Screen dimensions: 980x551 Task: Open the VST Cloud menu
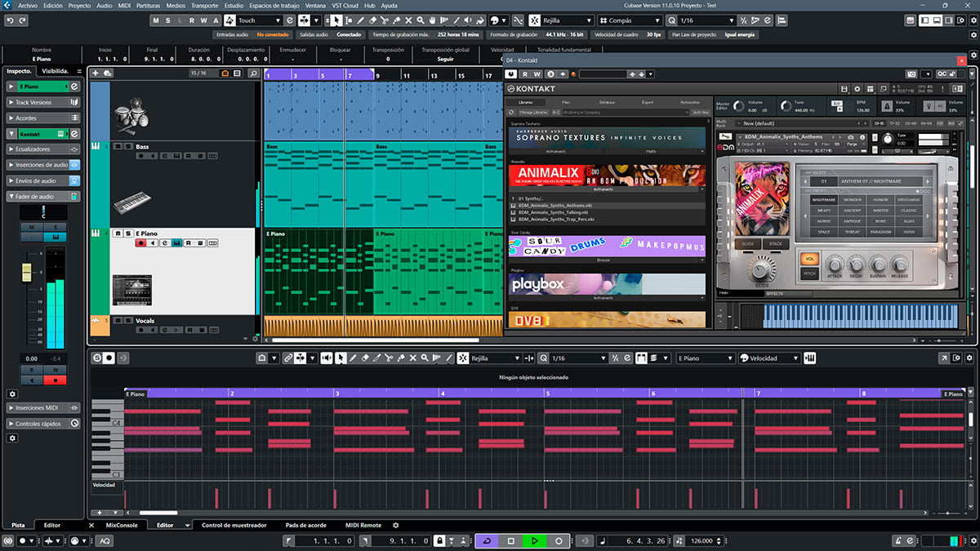(344, 5)
